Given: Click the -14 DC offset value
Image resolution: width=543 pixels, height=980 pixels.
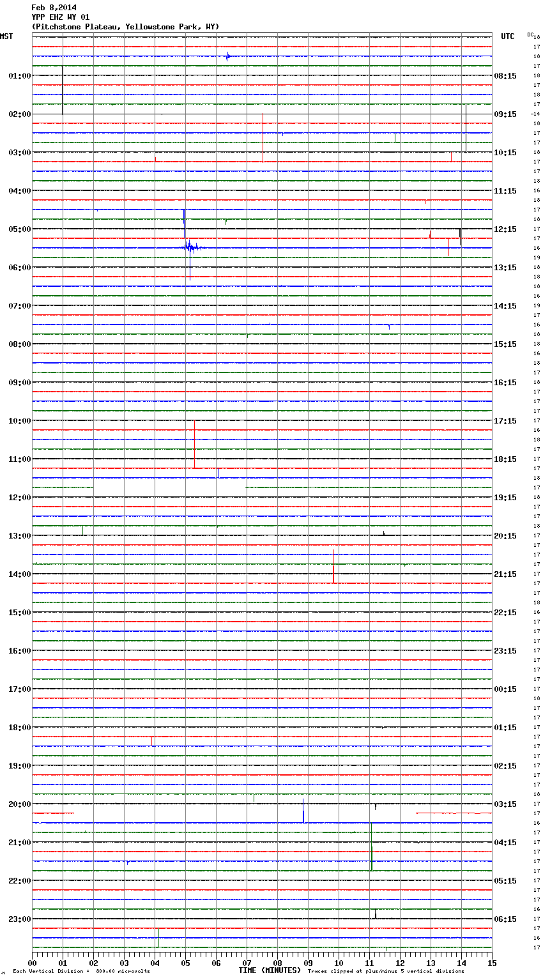Looking at the screenshot, I should pyautogui.click(x=535, y=114).
